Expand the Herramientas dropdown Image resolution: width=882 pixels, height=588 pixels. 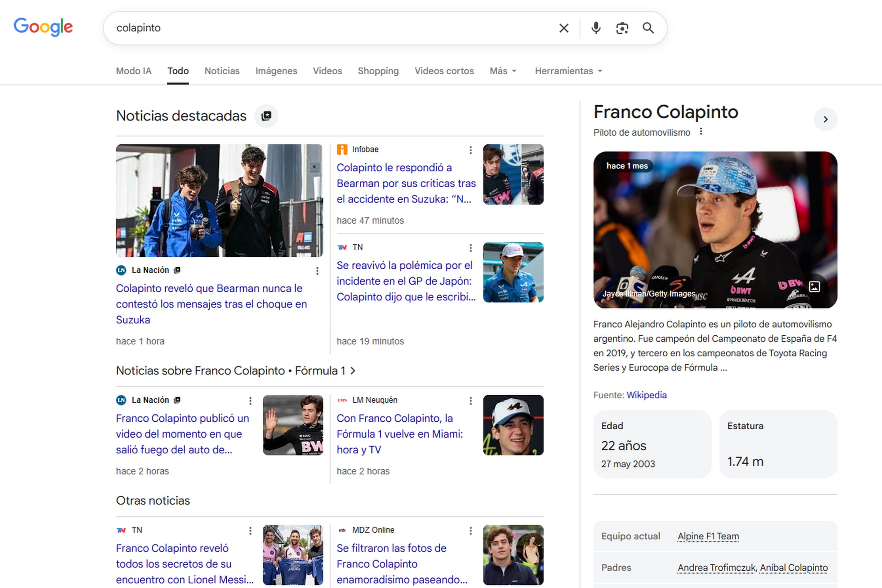point(568,71)
